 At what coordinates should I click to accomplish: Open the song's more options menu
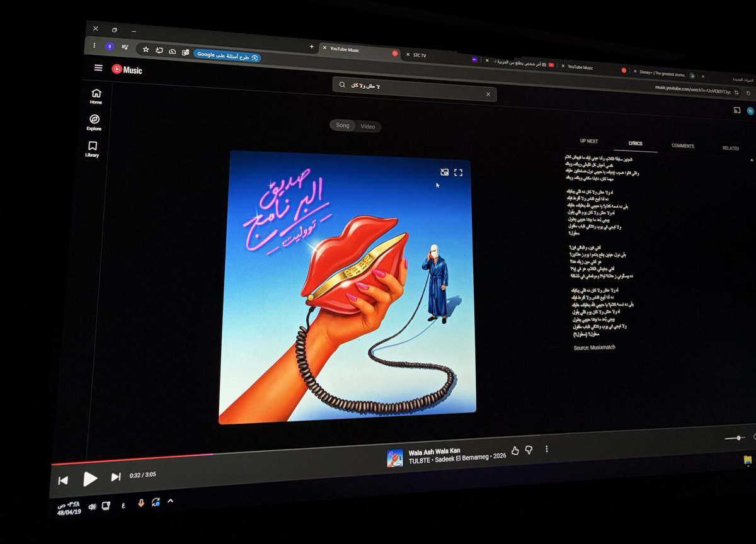pyautogui.click(x=547, y=449)
